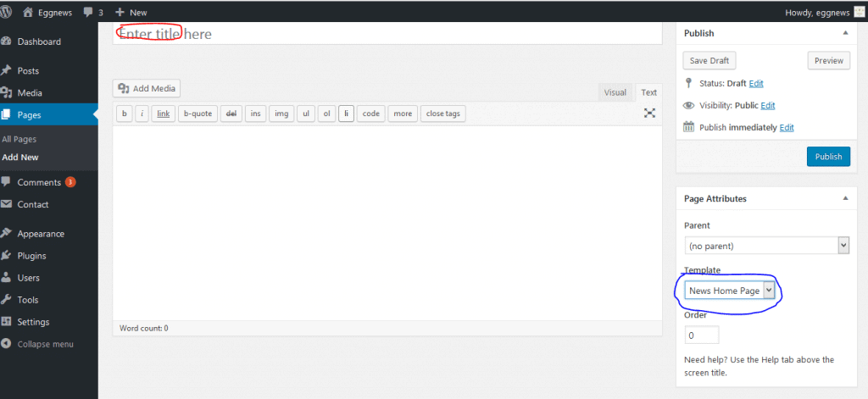This screenshot has height=399, width=868.
Task: Click the blue Publish button
Action: (x=827, y=156)
